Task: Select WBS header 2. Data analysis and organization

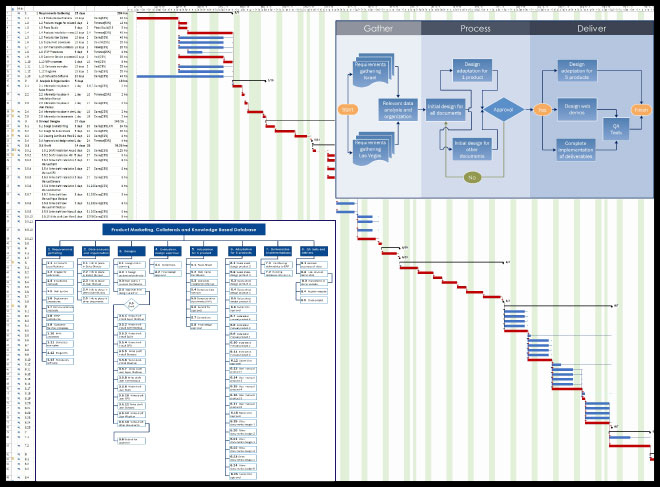Action: (96, 251)
